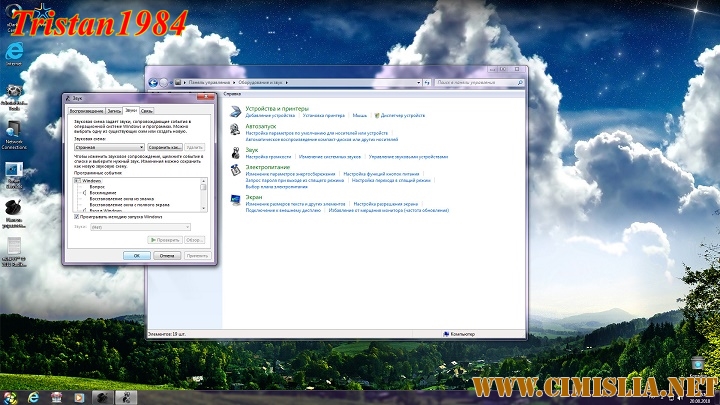The image size is (720, 405).
Task: Toggle the play Windows startup sound checkbox
Action: click(78, 216)
